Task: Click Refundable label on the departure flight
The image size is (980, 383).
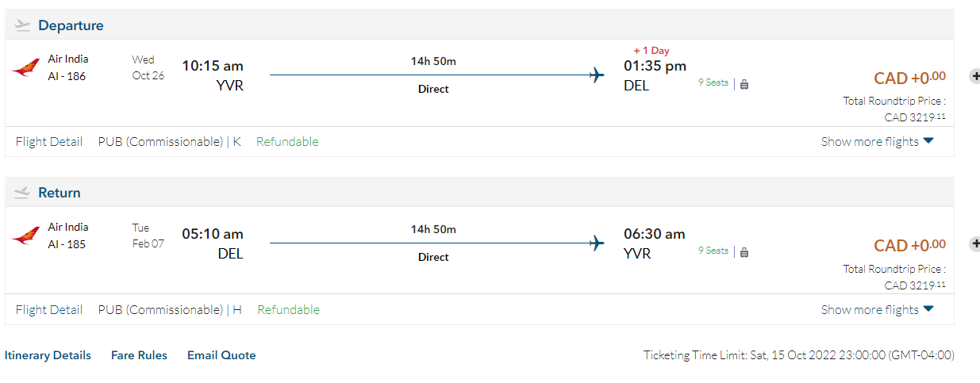Action: point(287,142)
